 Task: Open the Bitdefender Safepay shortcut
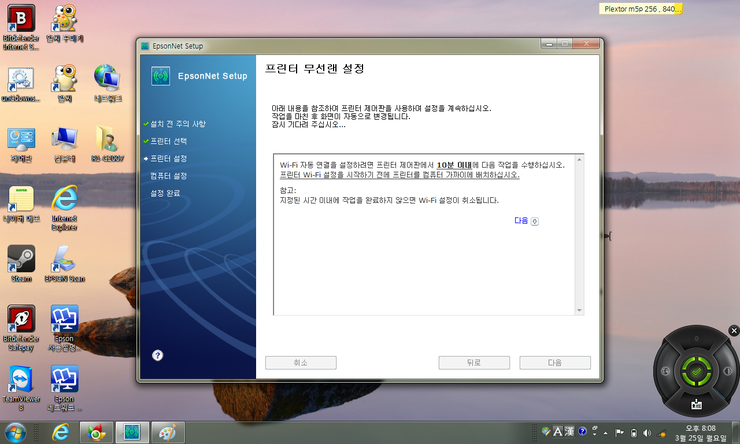coord(21,320)
